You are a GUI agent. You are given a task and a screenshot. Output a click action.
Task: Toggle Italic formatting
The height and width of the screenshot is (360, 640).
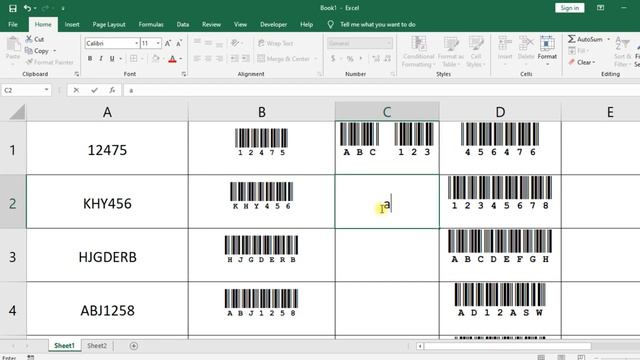point(101,59)
